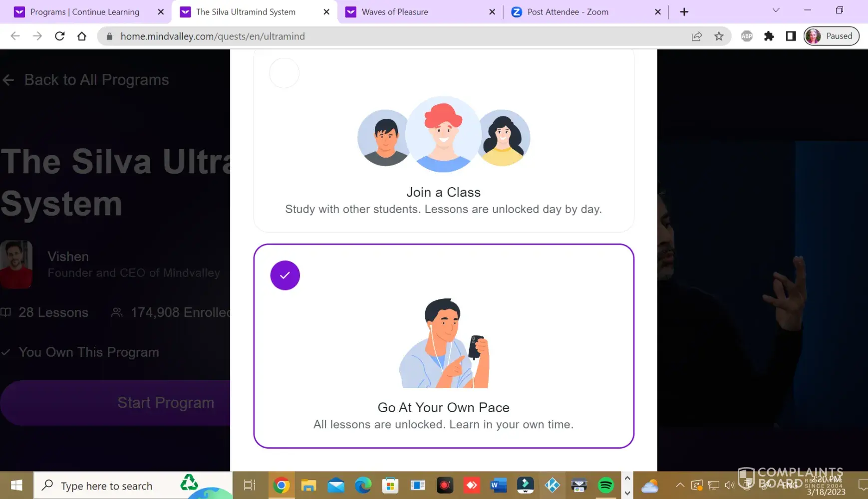Open the weather cloud taskbar widget
This screenshot has width=868, height=499.
(x=650, y=486)
